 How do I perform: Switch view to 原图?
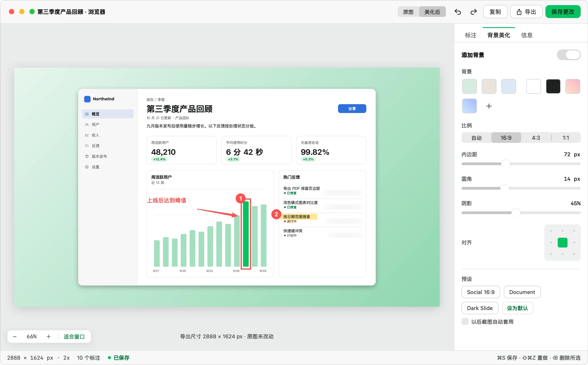pos(408,12)
